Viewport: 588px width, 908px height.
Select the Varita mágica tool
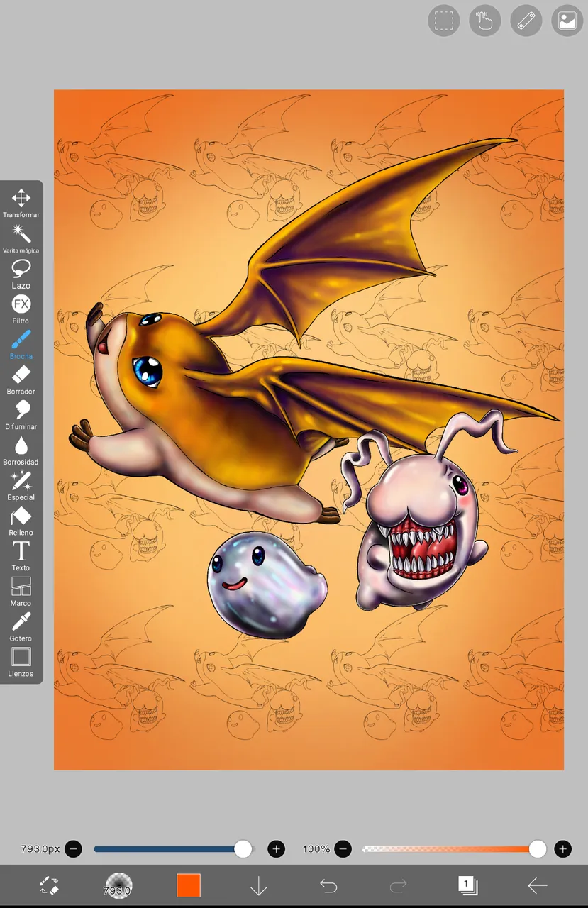21,238
